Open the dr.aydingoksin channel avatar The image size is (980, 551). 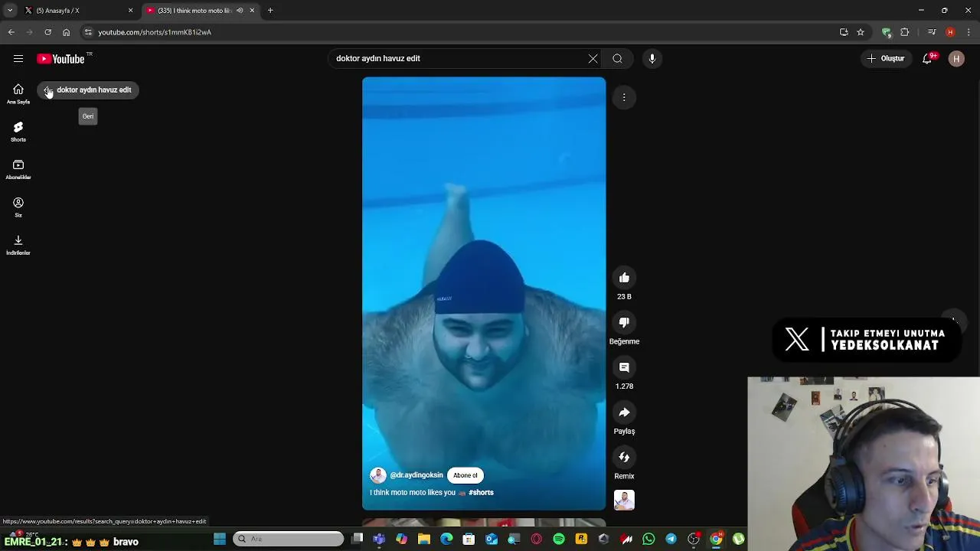click(x=378, y=475)
